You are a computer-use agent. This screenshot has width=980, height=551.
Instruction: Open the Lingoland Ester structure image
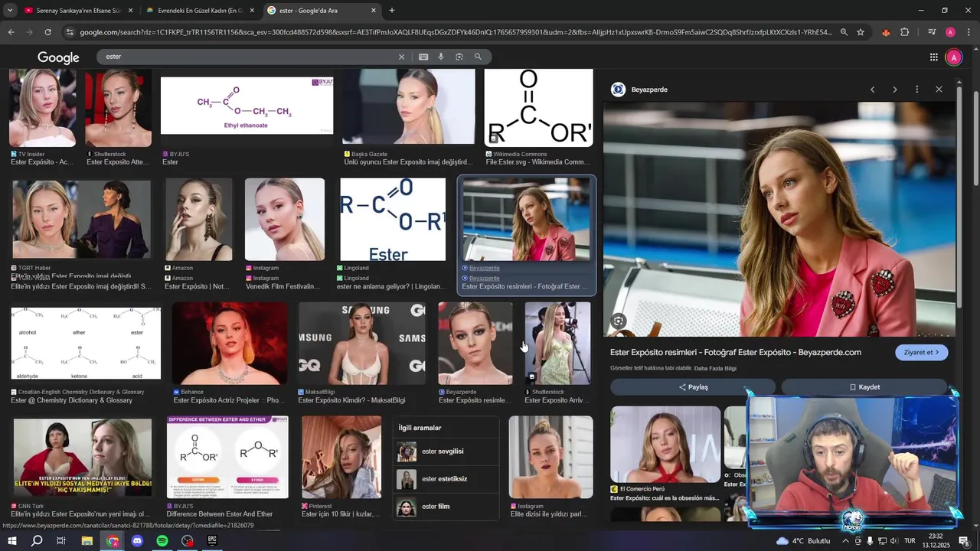click(393, 220)
